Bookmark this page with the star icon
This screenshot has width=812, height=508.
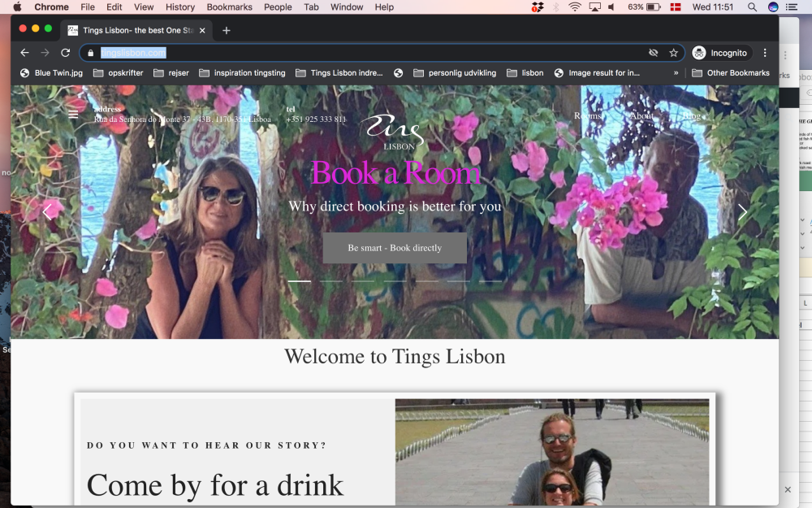673,53
